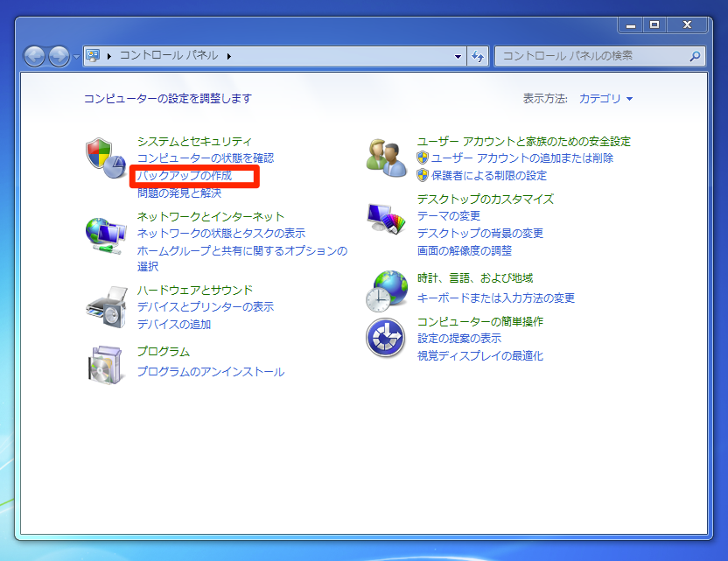
Task: Expand arrow after コントロール パネル in breadcrumb
Action: point(229,56)
